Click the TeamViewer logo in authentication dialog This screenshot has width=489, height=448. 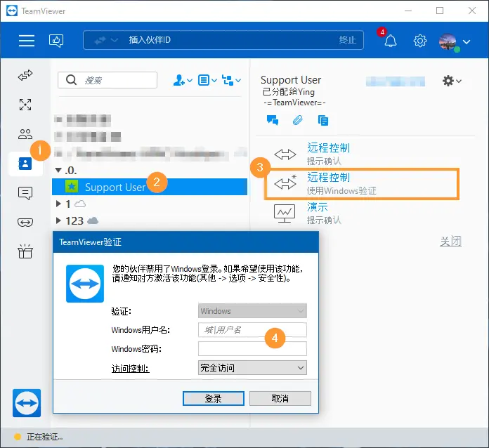tap(85, 284)
